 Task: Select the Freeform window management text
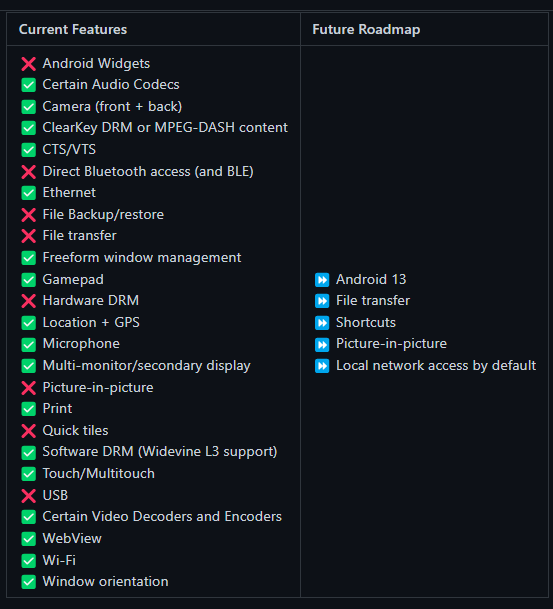point(142,258)
